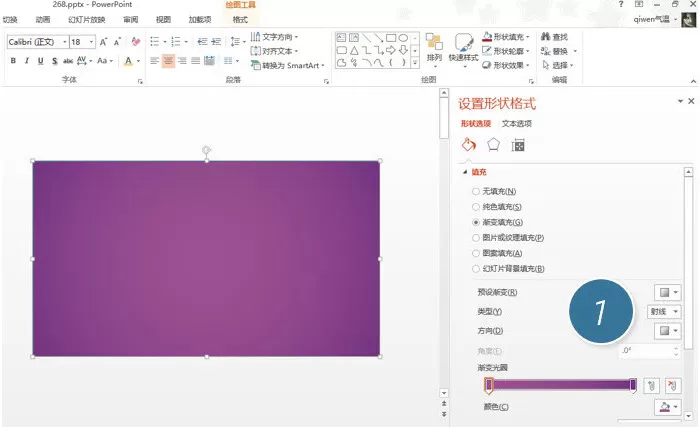
Task: Select center text alignment
Action: tap(168, 61)
